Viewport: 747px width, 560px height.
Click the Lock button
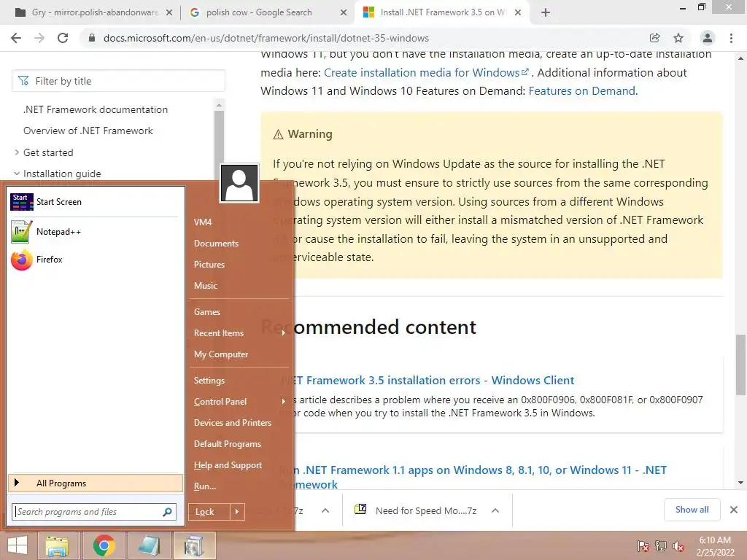point(209,512)
